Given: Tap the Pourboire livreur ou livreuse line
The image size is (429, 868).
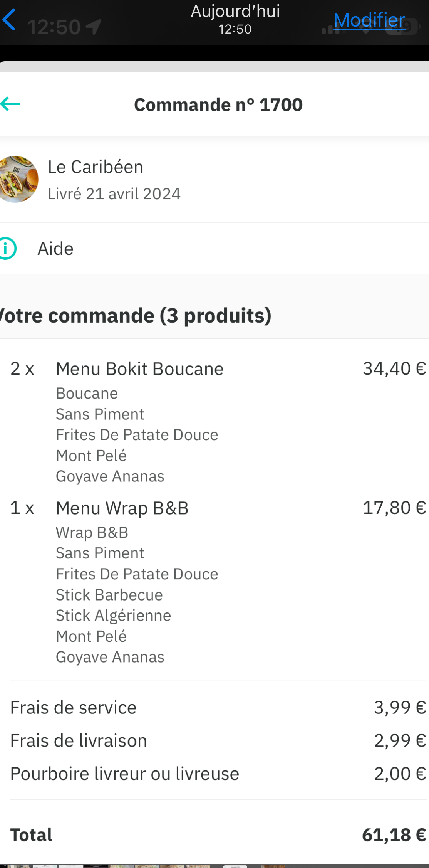Looking at the screenshot, I should [125, 774].
